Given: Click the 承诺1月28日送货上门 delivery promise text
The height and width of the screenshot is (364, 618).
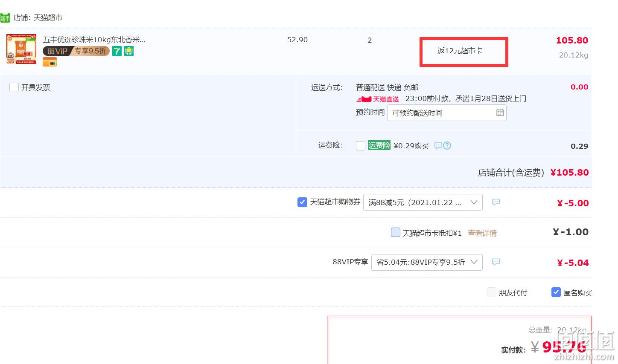Looking at the screenshot, I should [490, 99].
